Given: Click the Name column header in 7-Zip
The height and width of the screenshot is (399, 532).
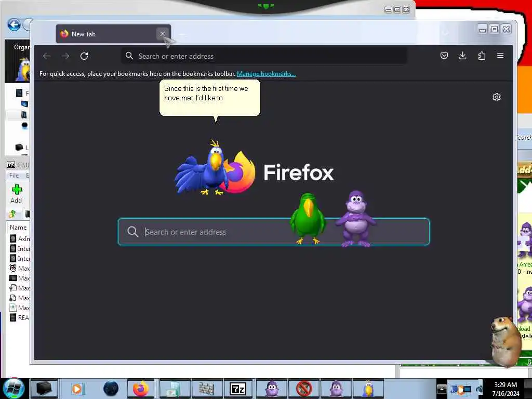Looking at the screenshot, I should click(18, 228).
